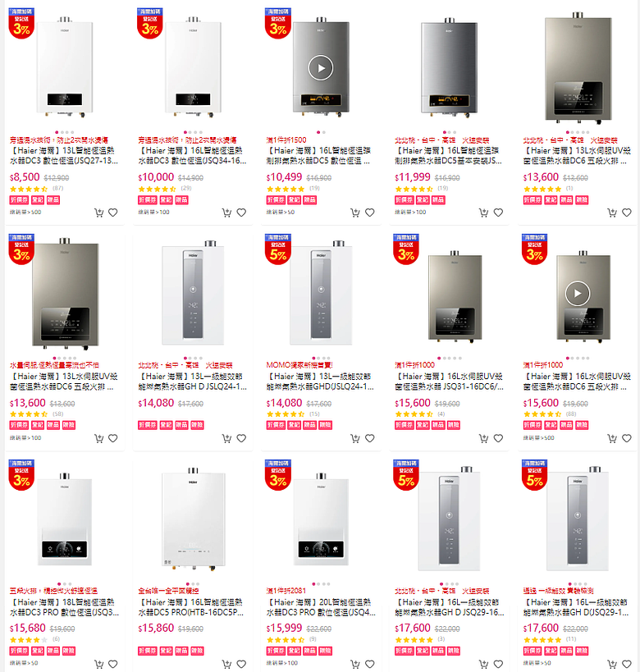This screenshot has width=640, height=672.
Task: Add the $8,500 13L DC3 heater to cart
Action: [99, 213]
